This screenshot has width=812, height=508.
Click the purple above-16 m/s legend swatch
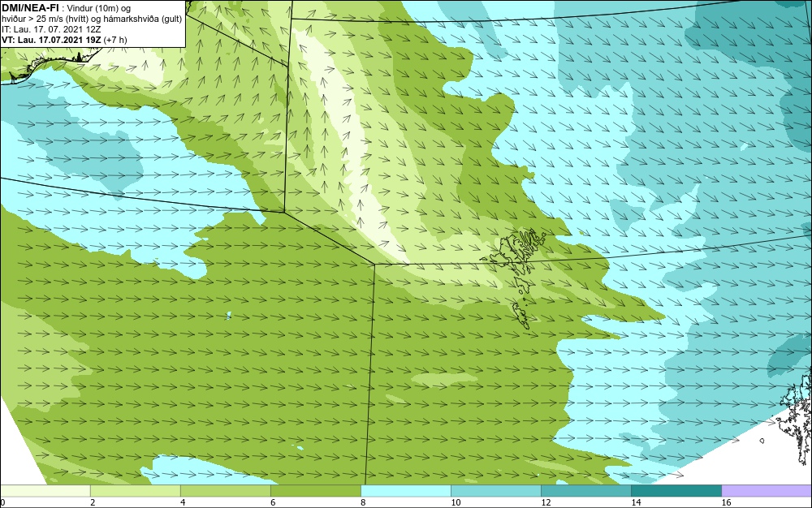click(x=767, y=490)
